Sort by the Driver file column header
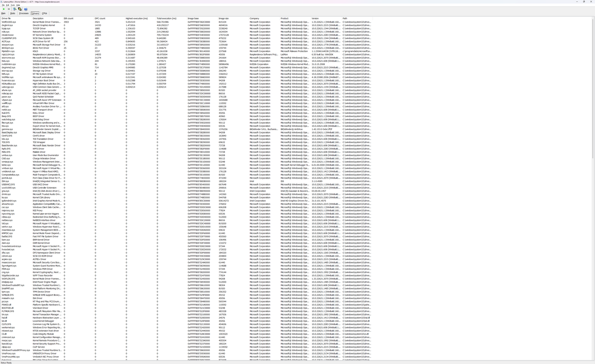 point(6,19)
